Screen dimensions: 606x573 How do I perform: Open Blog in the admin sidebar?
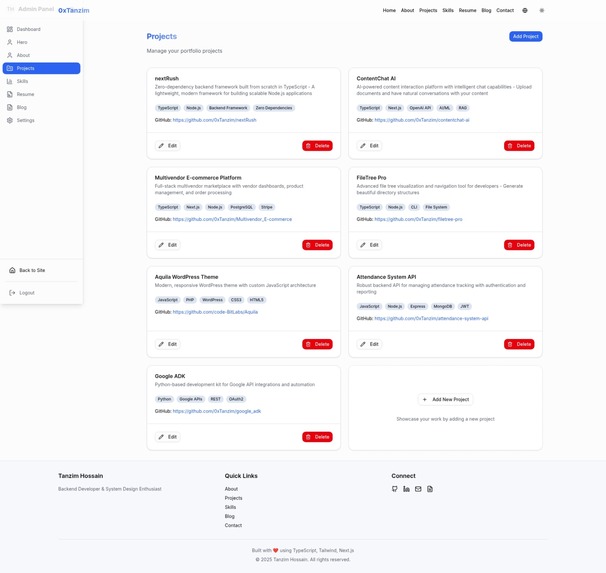[41, 107]
